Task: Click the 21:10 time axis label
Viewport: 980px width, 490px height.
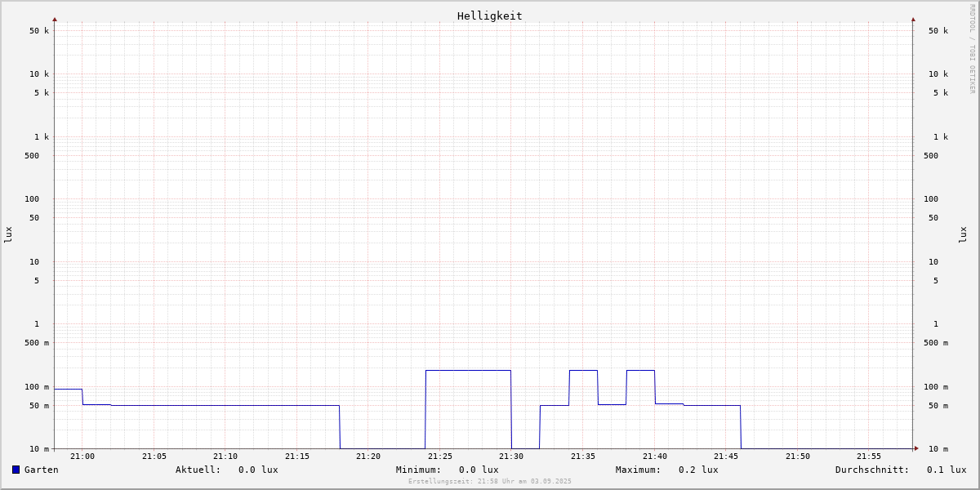Action: coord(225,457)
